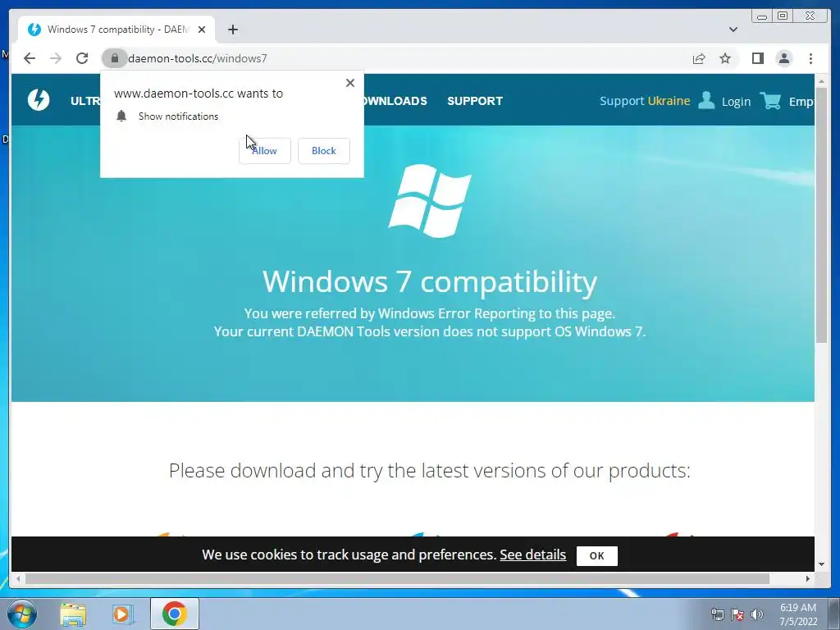This screenshot has width=840, height=630.
Task: Accept cookies with the OK button
Action: coord(597,555)
